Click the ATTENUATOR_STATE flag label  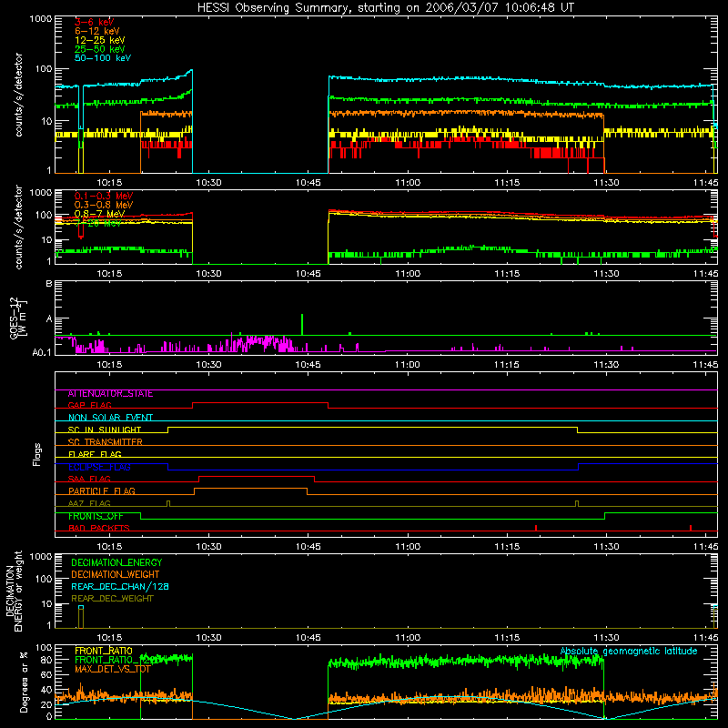110,394
